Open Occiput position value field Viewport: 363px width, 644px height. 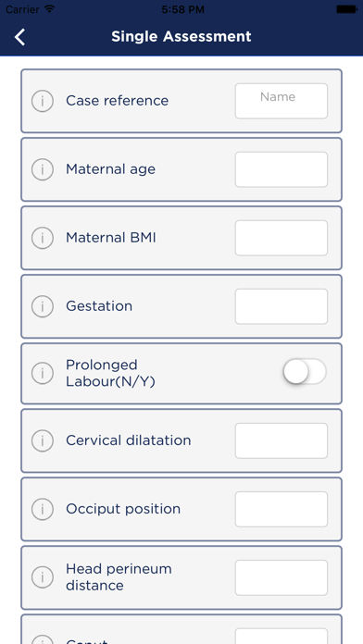(282, 510)
